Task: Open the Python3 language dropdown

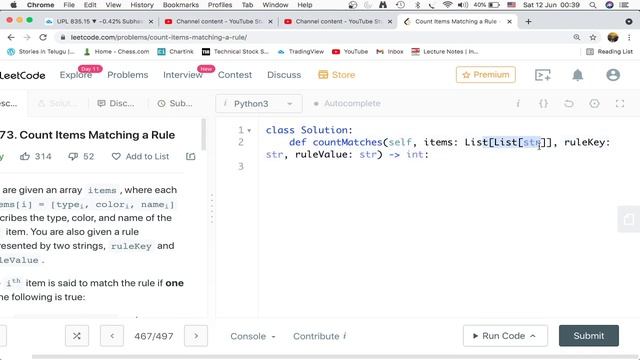Action: click(259, 104)
